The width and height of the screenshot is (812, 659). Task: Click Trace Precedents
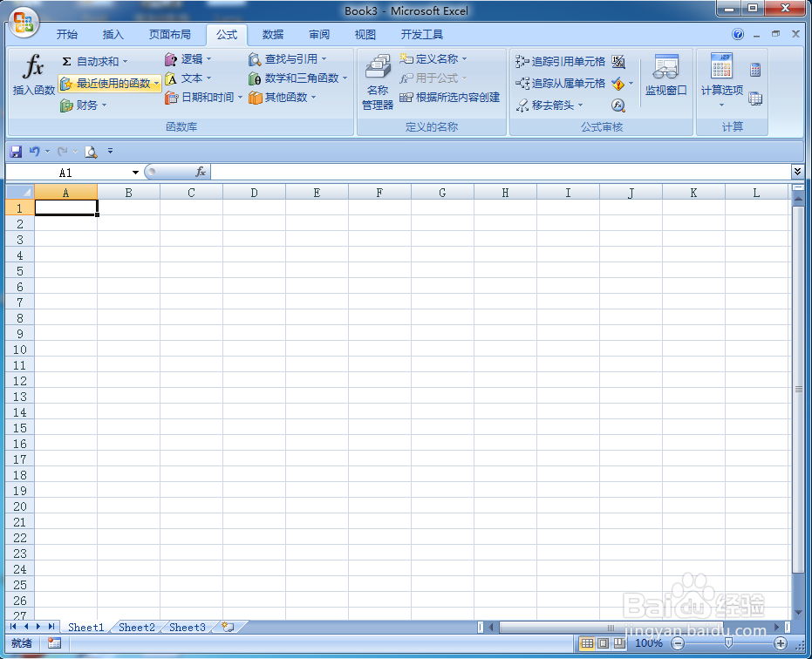[x=560, y=62]
